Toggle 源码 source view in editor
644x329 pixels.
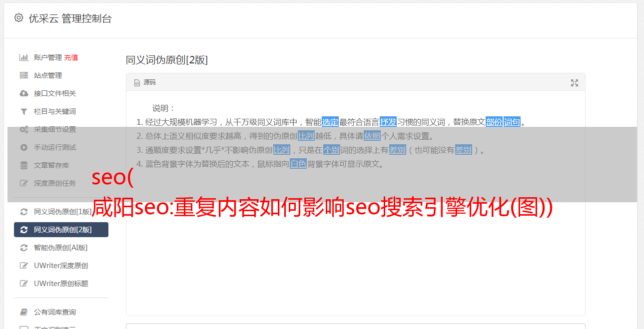pyautogui.click(x=145, y=82)
